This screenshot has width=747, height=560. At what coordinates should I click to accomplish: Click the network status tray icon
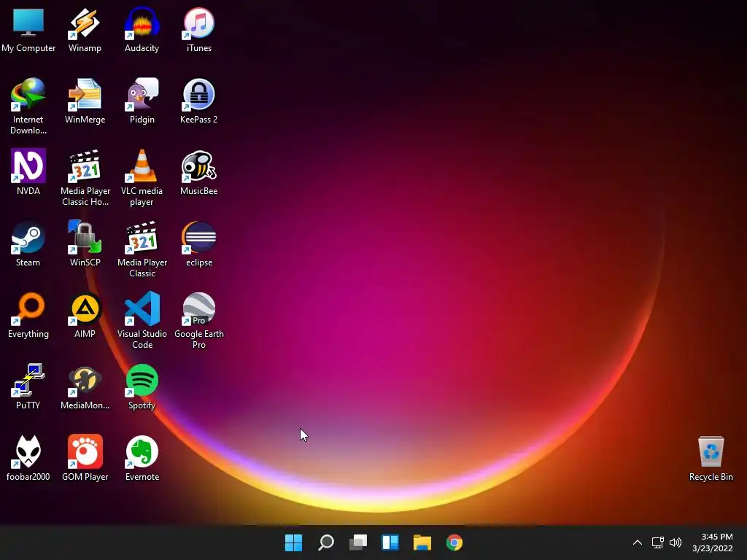pyautogui.click(x=658, y=542)
